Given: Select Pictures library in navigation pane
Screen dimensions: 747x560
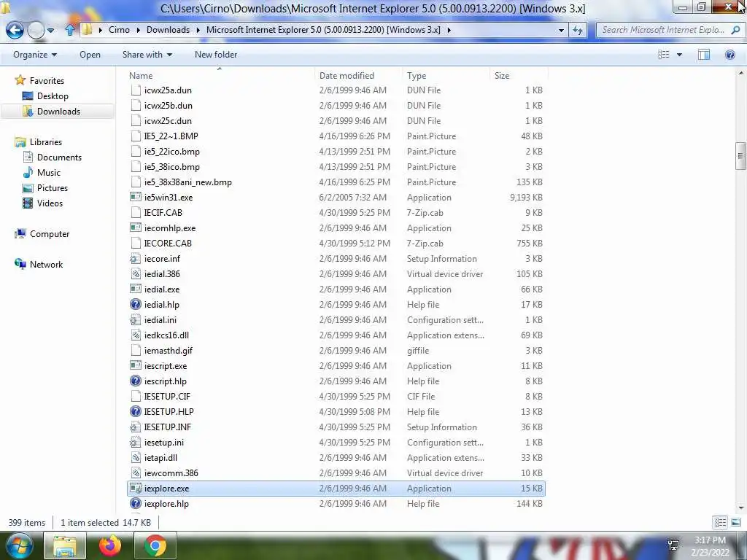Looking at the screenshot, I should 53,187.
